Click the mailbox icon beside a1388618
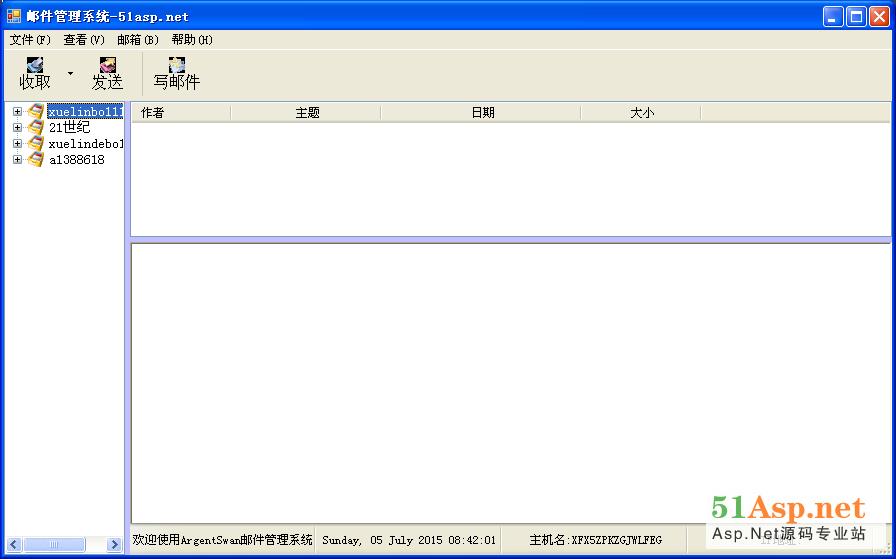The height and width of the screenshot is (559, 896). [36, 160]
